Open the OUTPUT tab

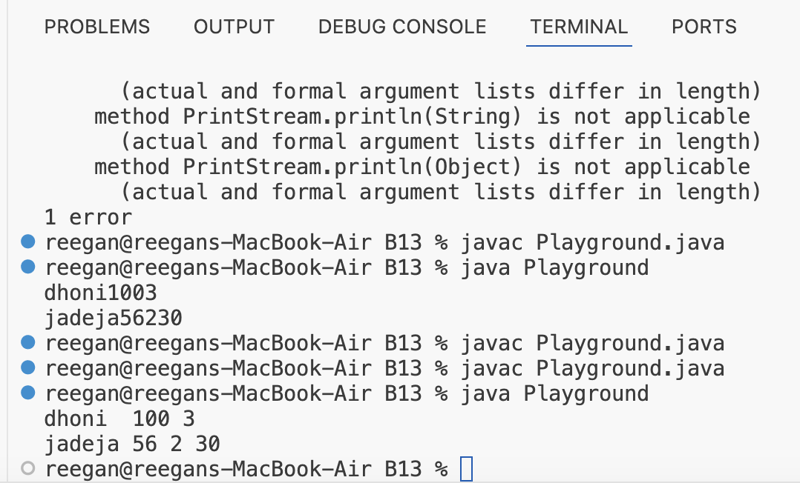[234, 27]
